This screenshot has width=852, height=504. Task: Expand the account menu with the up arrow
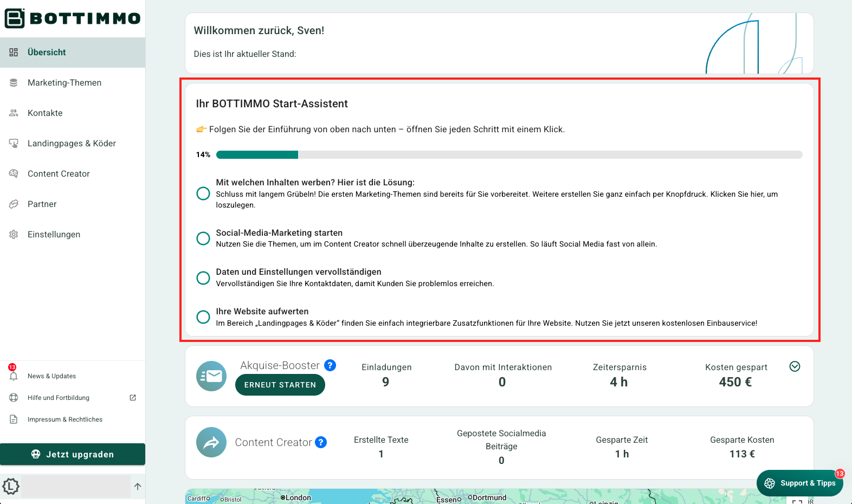tap(138, 486)
